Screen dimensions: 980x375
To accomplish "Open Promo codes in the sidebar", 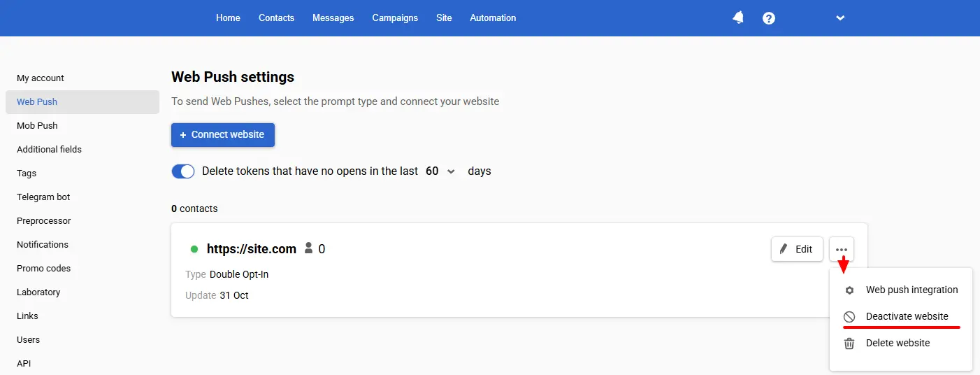I will tap(43, 269).
